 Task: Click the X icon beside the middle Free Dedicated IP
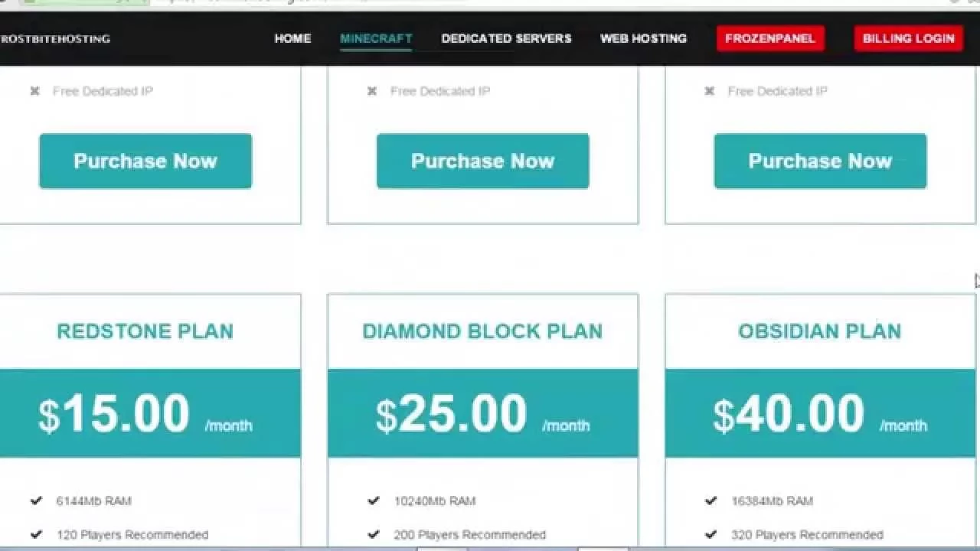372,91
